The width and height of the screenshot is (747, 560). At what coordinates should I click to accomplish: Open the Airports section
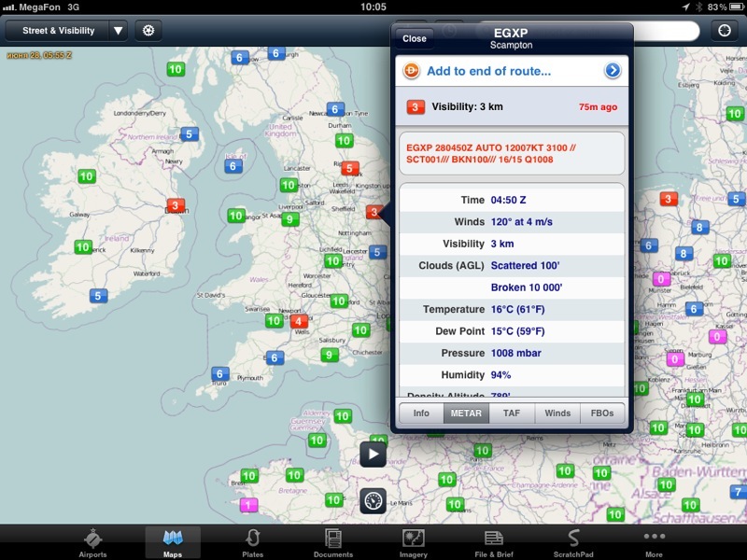(92, 542)
